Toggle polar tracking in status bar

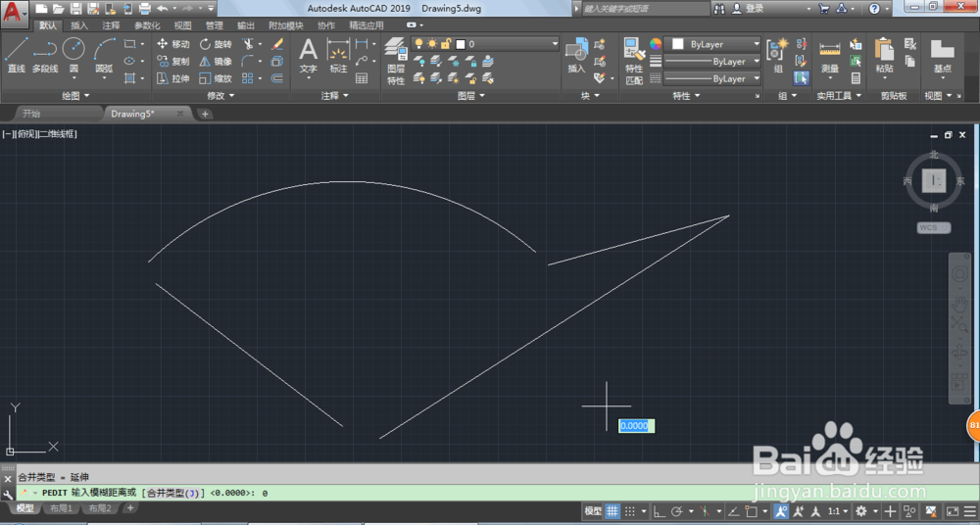(676, 510)
